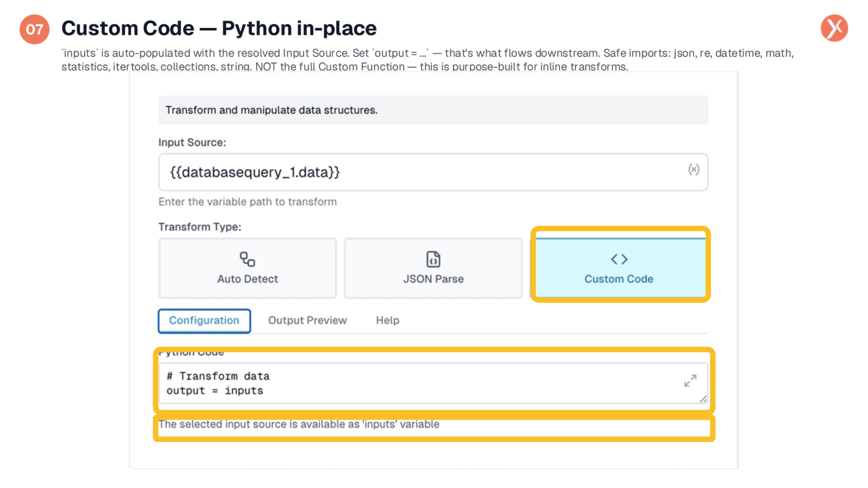Click 'Enter the variable path to transform' hint

(247, 202)
